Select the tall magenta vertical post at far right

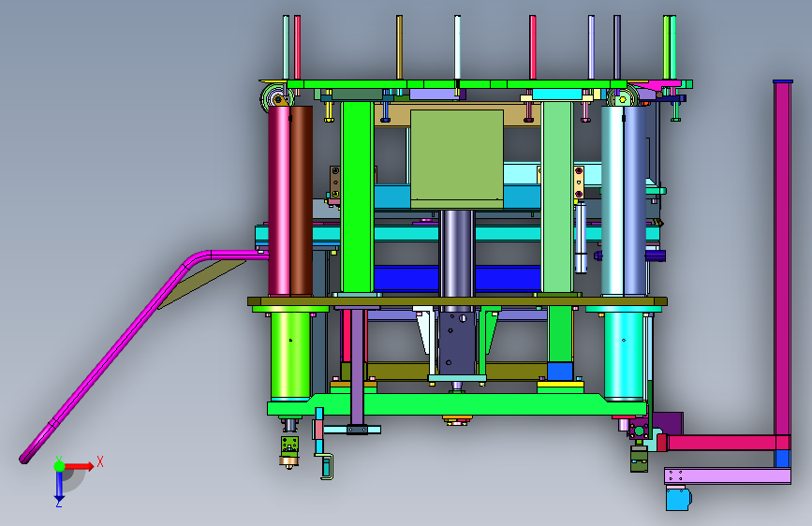[782, 257]
